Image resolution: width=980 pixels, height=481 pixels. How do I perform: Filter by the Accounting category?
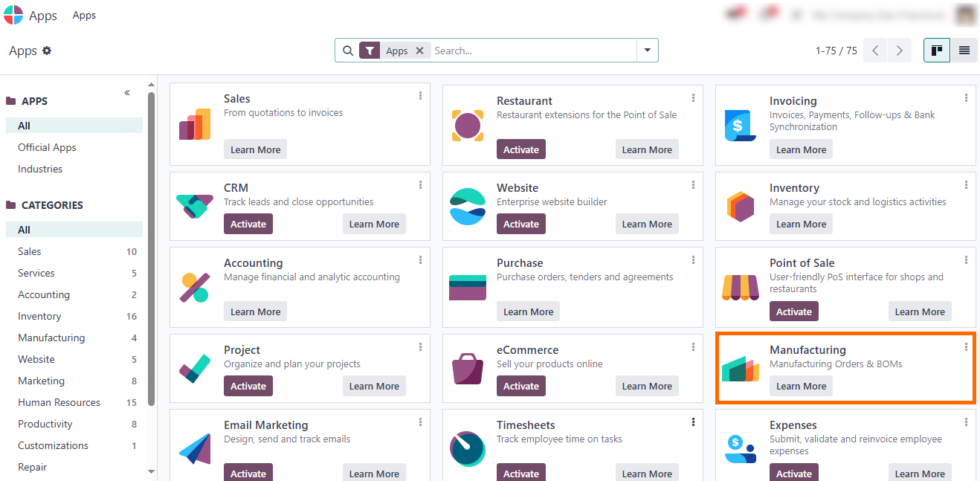[x=74, y=294]
